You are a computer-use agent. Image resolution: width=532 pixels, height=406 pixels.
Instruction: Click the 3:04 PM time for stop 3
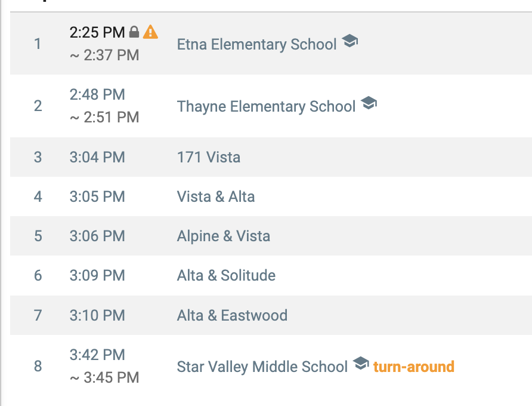[97, 157]
